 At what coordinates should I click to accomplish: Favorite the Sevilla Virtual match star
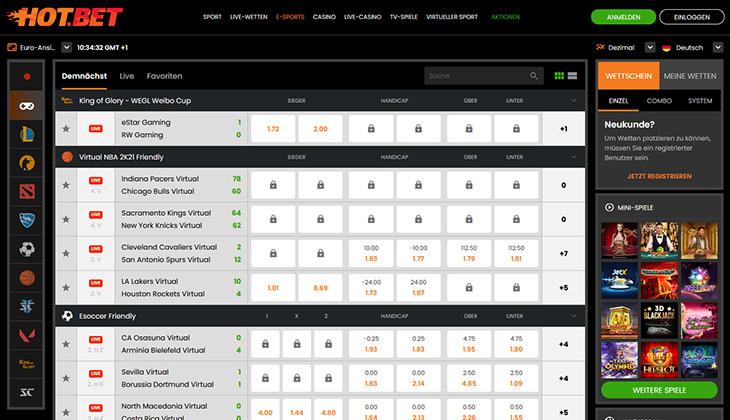(66, 378)
